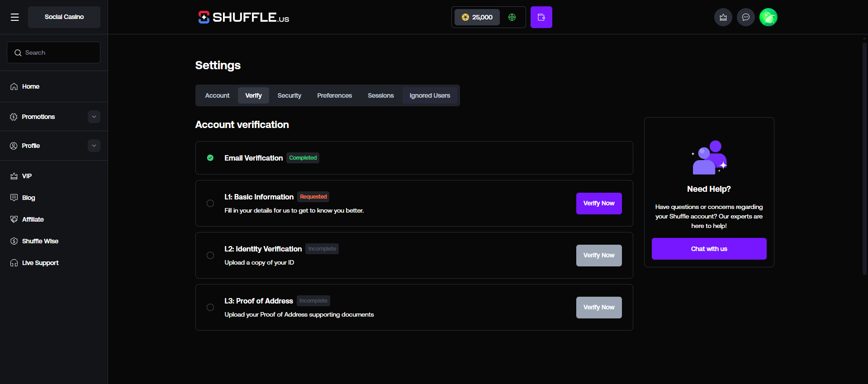Switch to the Security tab
The image size is (868, 384).
pyautogui.click(x=289, y=95)
